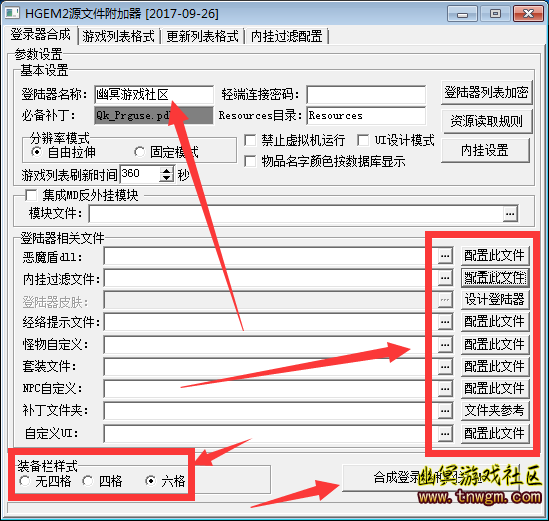Increase 游戏列表刷新时间 with up arrow
This screenshot has height=521, width=549.
tap(167, 171)
